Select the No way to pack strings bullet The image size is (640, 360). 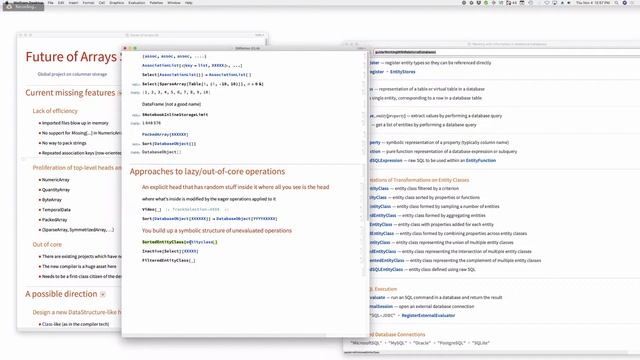[64, 143]
